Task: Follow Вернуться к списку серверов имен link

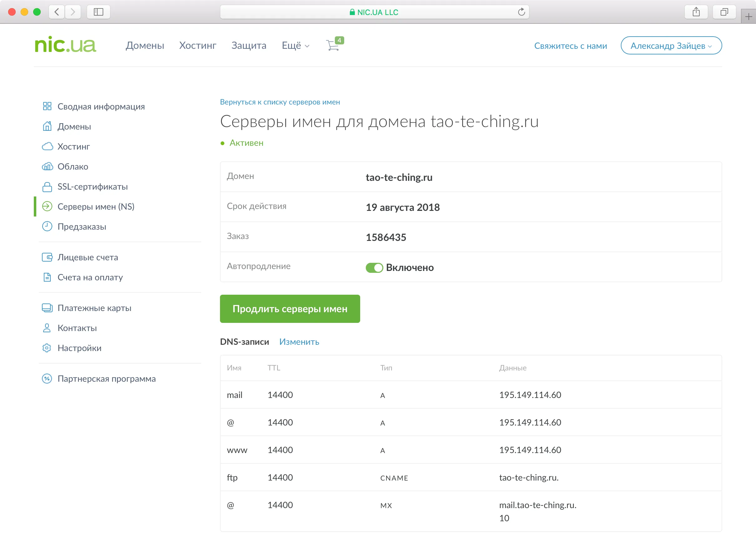Action: click(280, 102)
